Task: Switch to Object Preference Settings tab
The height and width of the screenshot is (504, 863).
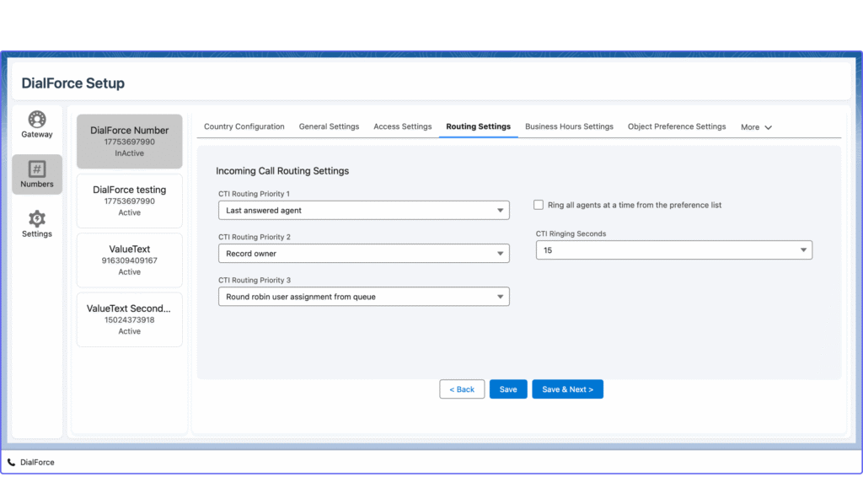Action: (677, 126)
